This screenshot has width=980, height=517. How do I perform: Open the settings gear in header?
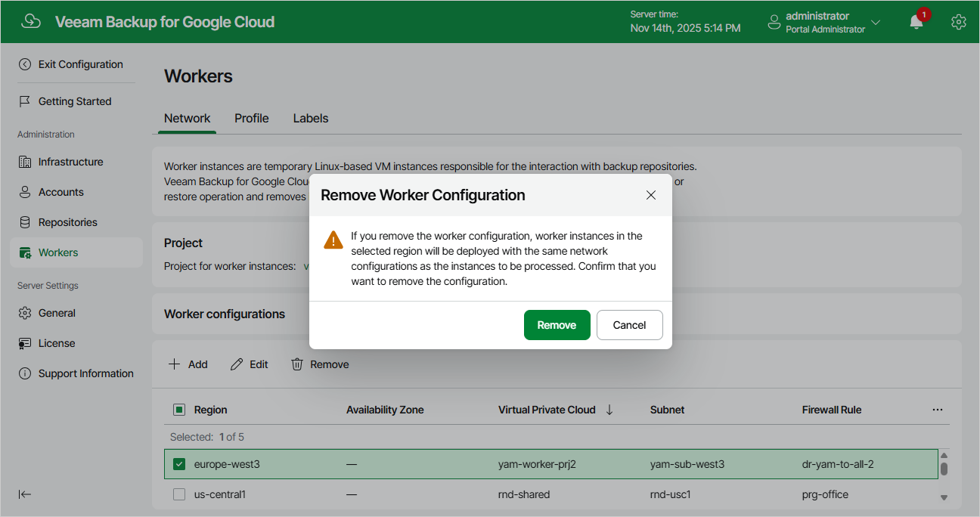tap(959, 22)
